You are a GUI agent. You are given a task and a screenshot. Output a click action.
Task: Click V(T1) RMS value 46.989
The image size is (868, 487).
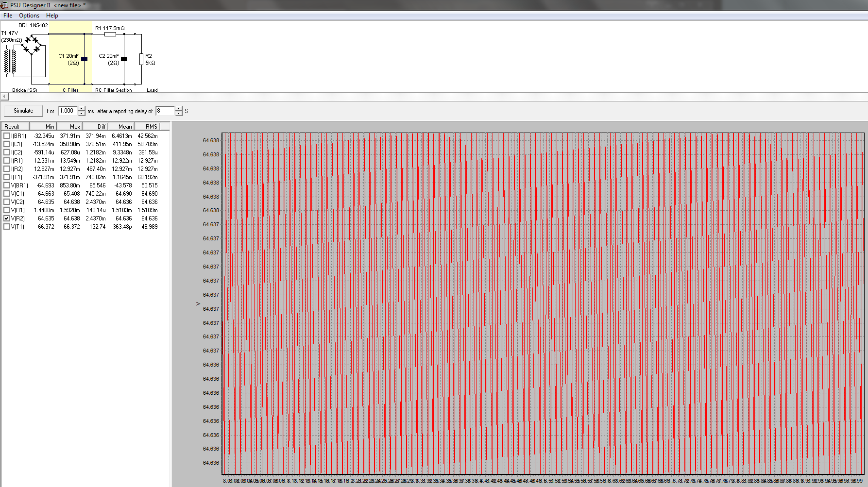click(149, 227)
